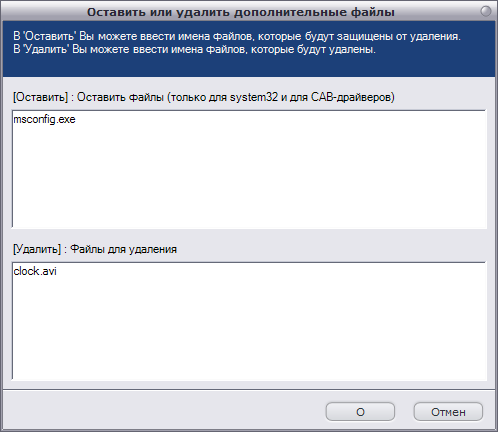Click the blank bottom bar left of О button
Viewport: 498px width, 432px height.
click(x=163, y=412)
